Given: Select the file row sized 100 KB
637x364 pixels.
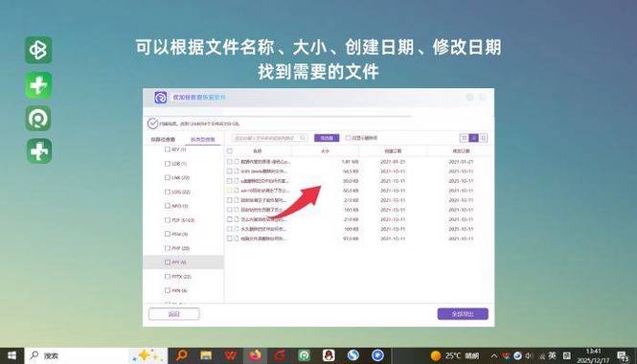Looking at the screenshot, I should click(x=358, y=229).
